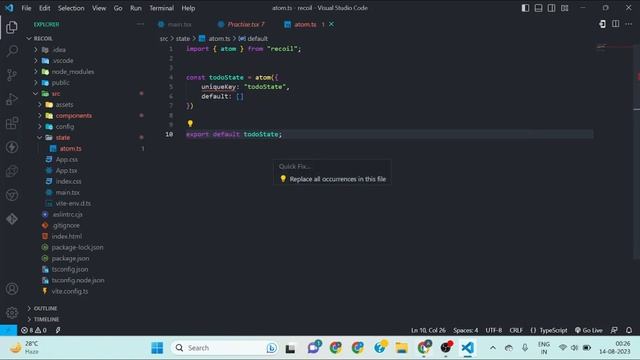This screenshot has height=360, width=640.
Task: Open Explorer views and more actions ellipsis
Action: click(x=140, y=24)
